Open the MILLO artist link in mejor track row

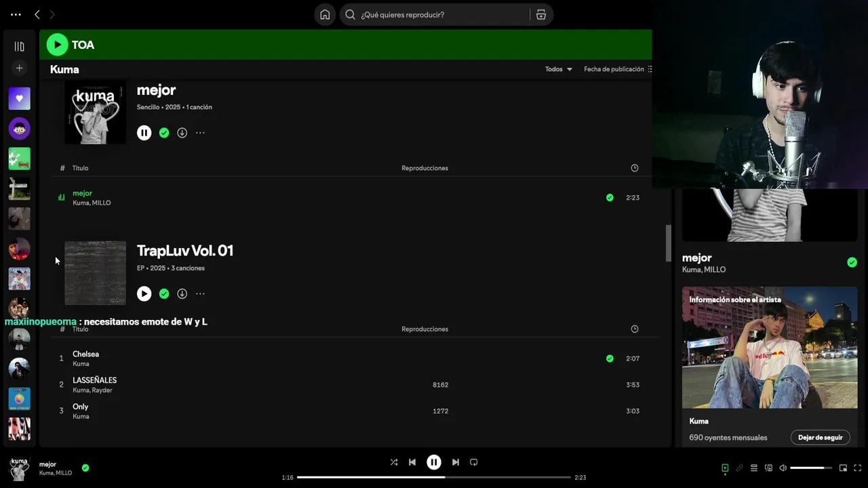tap(102, 203)
